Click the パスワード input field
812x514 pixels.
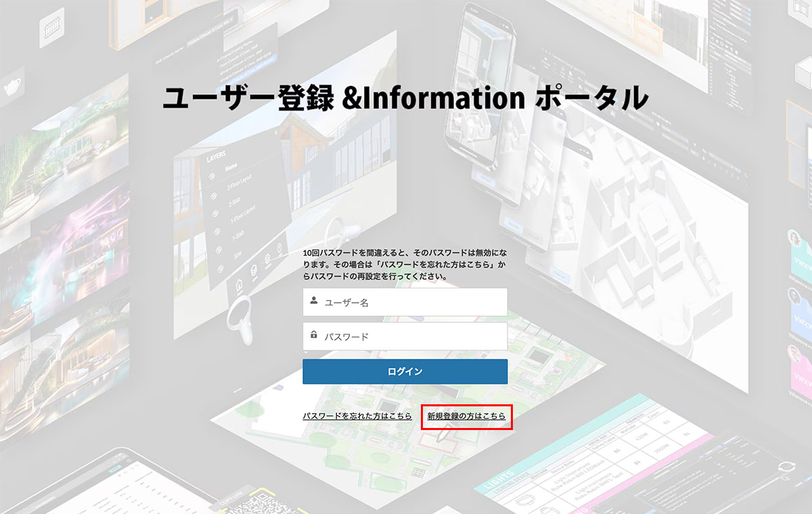(x=405, y=336)
